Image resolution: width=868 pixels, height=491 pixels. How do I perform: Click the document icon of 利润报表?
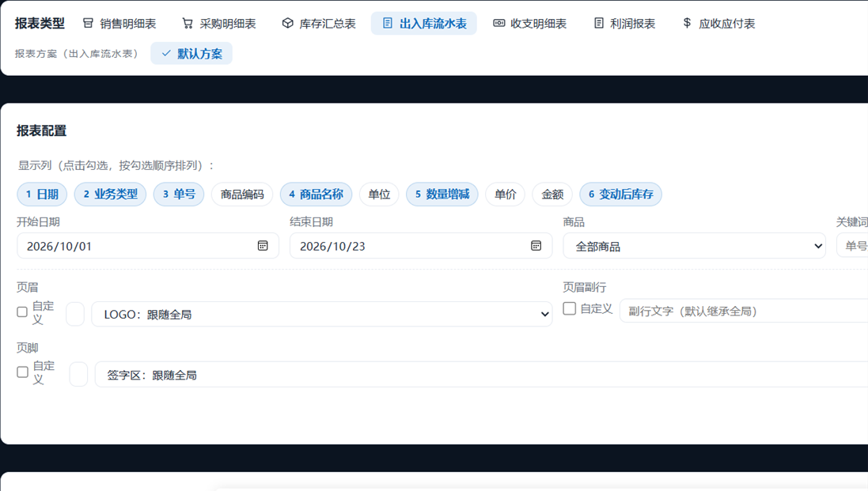point(598,23)
